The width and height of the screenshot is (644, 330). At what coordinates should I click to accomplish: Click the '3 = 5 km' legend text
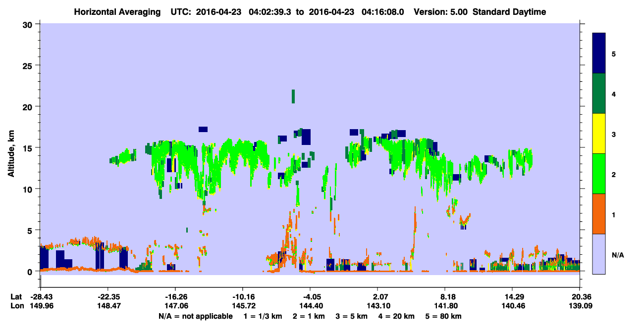click(352, 316)
